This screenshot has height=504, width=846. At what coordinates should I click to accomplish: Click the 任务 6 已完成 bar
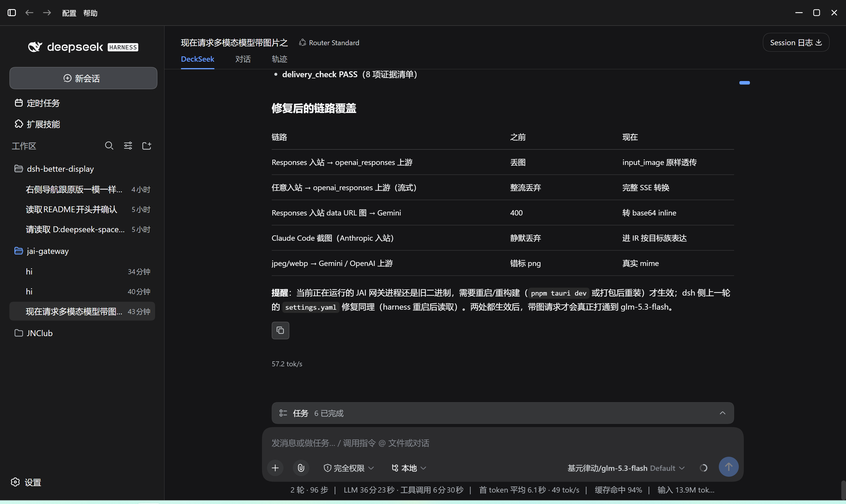(503, 413)
